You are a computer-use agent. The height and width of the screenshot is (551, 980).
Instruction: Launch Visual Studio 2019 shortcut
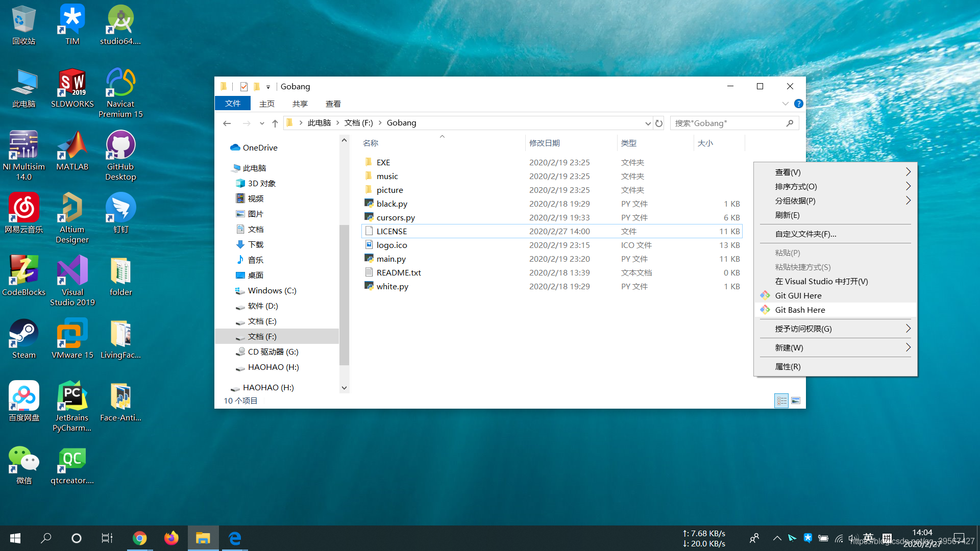72,282
